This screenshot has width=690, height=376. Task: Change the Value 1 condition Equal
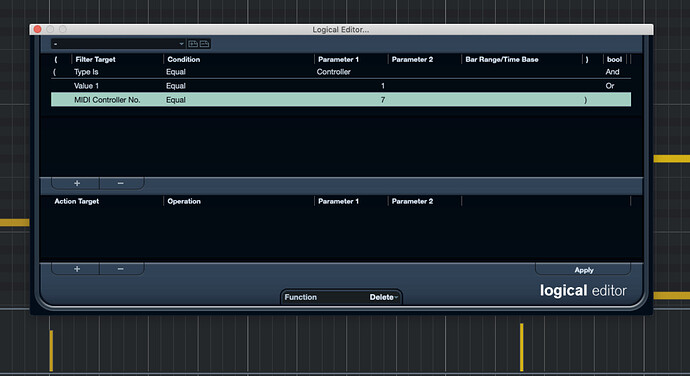(176, 86)
